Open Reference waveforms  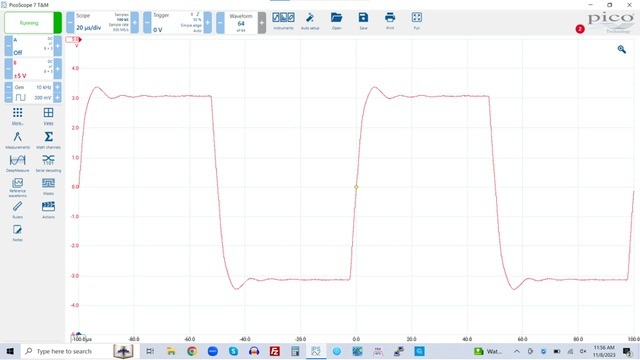(18, 187)
